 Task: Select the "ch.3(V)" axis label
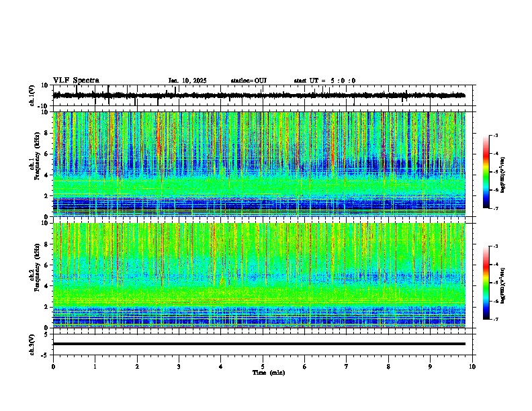32,345
